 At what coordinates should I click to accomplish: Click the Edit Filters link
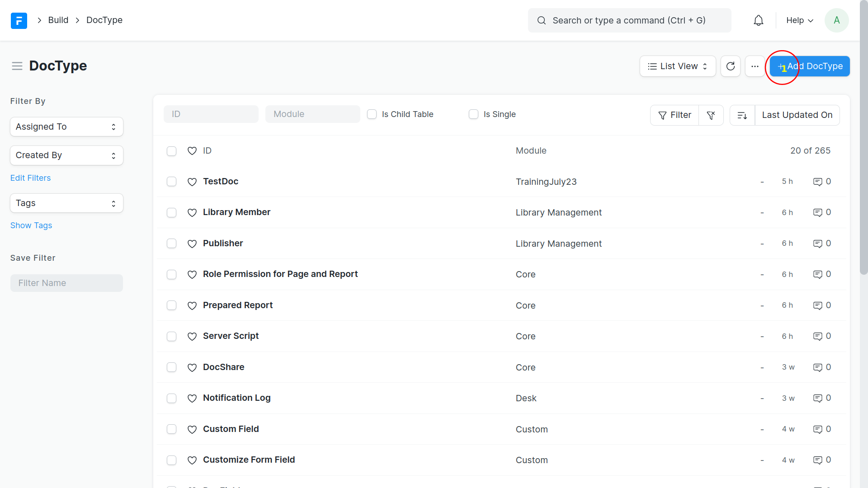coord(30,178)
